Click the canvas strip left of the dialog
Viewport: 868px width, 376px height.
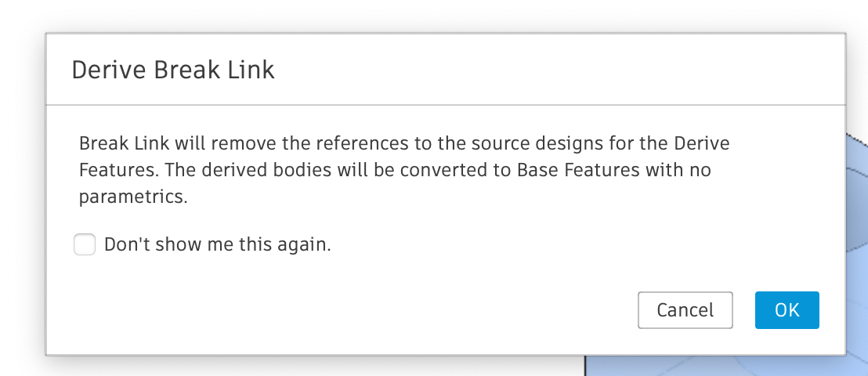[21, 196]
